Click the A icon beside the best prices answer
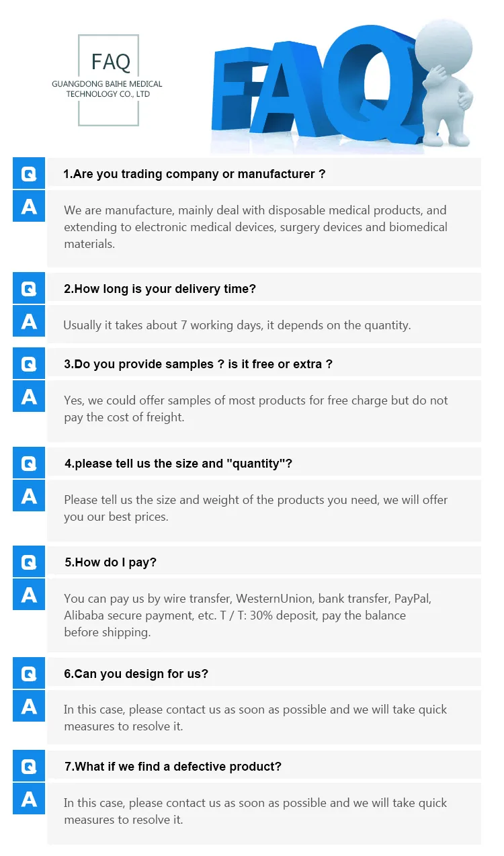The image size is (504, 856). [29, 496]
